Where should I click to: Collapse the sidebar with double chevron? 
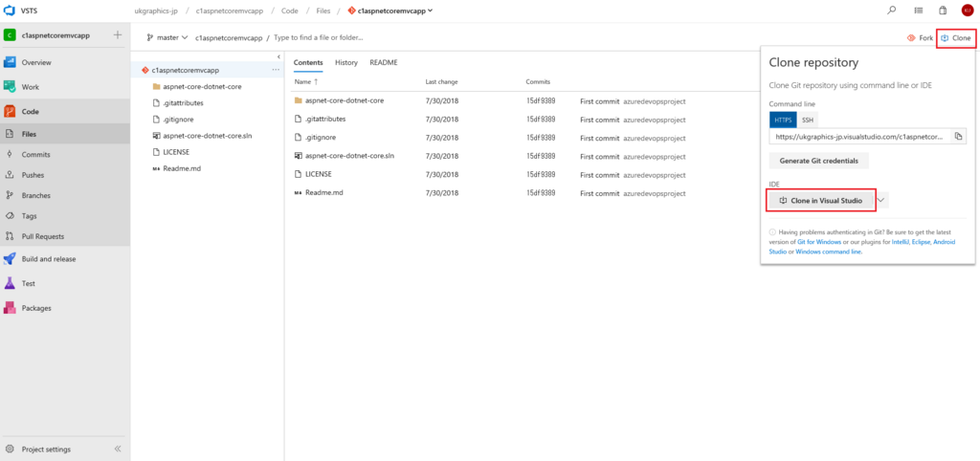(118, 450)
